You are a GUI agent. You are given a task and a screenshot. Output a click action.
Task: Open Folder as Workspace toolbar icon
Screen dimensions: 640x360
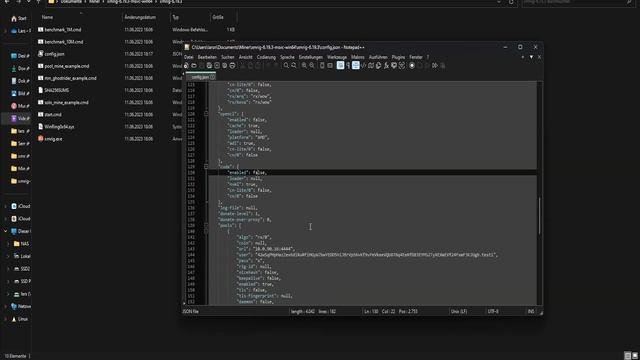click(394, 65)
